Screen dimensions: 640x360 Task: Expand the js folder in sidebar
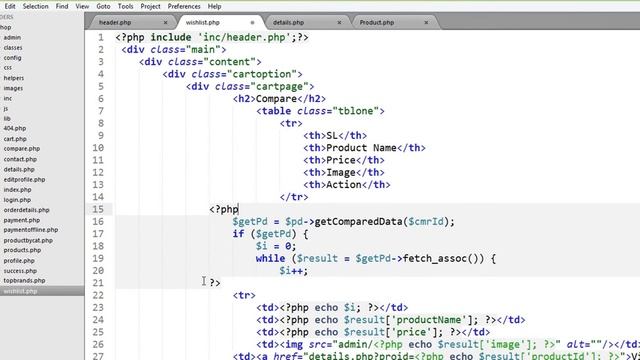pyautogui.click(x=6, y=109)
